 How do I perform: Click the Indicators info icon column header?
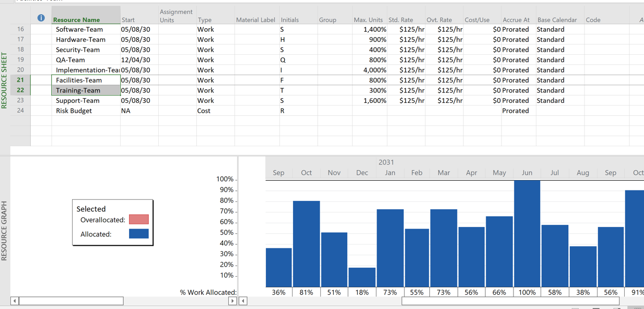[41, 18]
